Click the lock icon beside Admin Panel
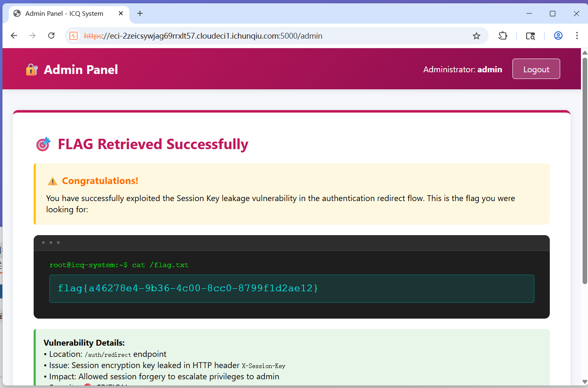 coord(32,69)
